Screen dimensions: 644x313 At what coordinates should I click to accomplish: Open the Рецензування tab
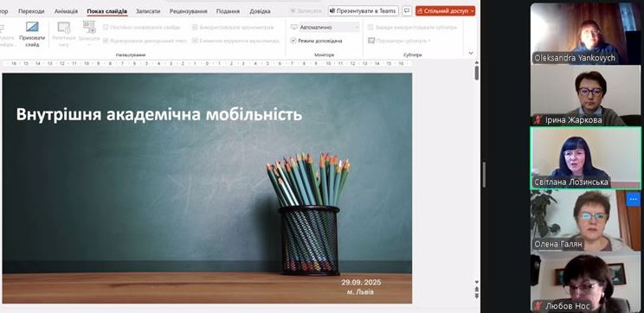click(x=189, y=11)
